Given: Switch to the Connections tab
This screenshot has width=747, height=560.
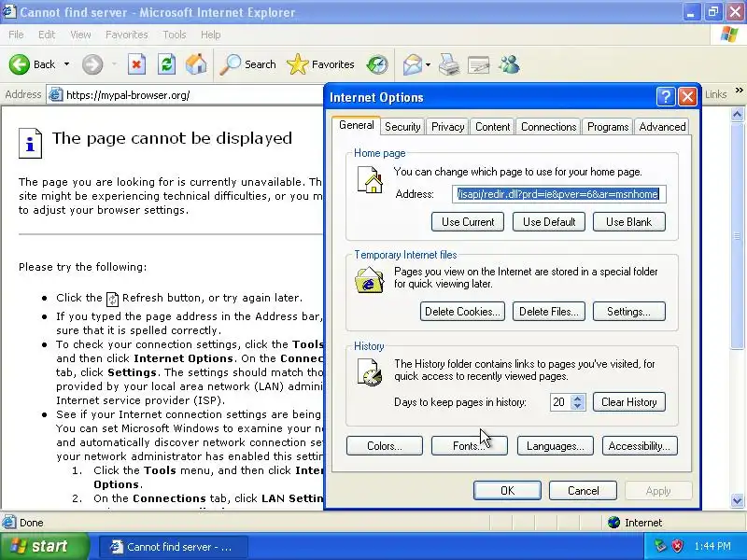Looking at the screenshot, I should pos(548,127).
